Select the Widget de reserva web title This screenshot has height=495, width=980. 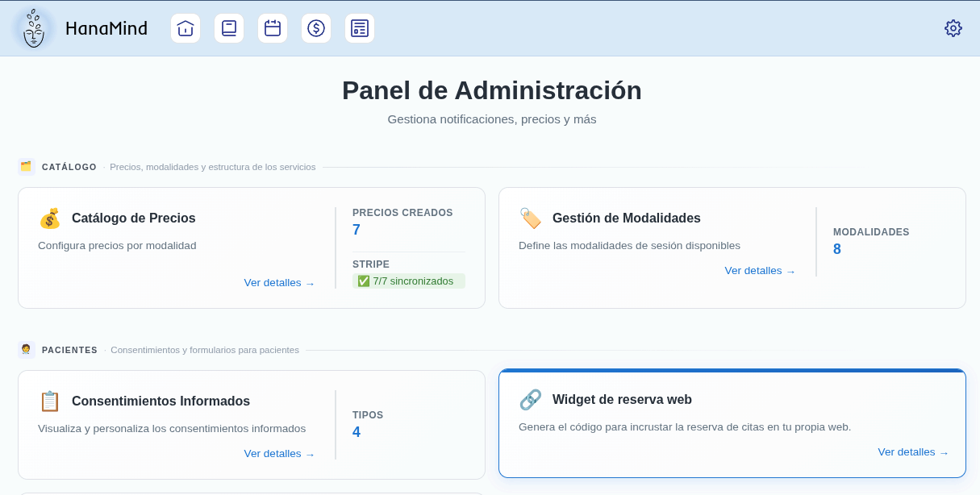[x=622, y=400]
